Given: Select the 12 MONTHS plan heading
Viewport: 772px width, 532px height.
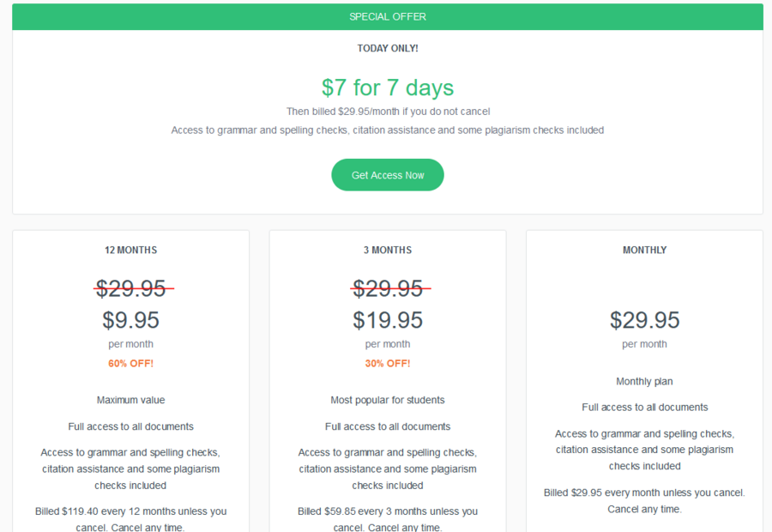Looking at the screenshot, I should click(130, 251).
